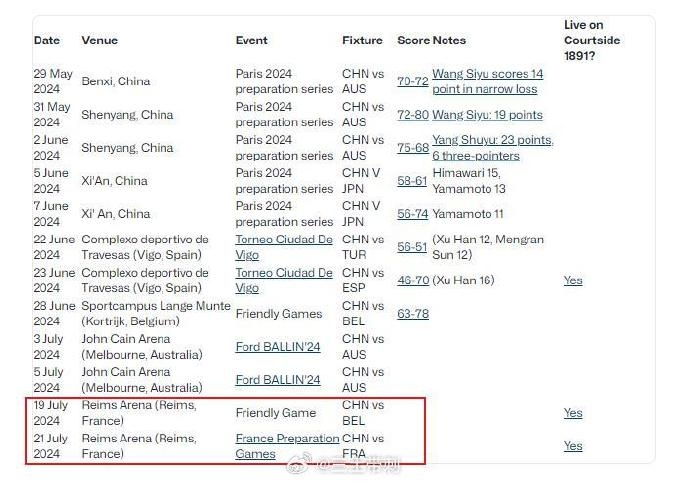Click Yes link for 19 July game
This screenshot has height=481, width=690.
(x=572, y=412)
